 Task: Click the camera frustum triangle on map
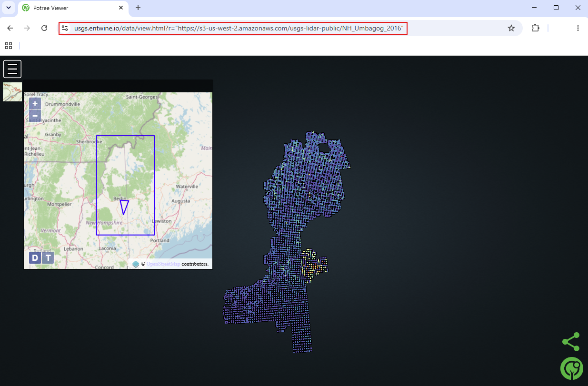pos(124,207)
